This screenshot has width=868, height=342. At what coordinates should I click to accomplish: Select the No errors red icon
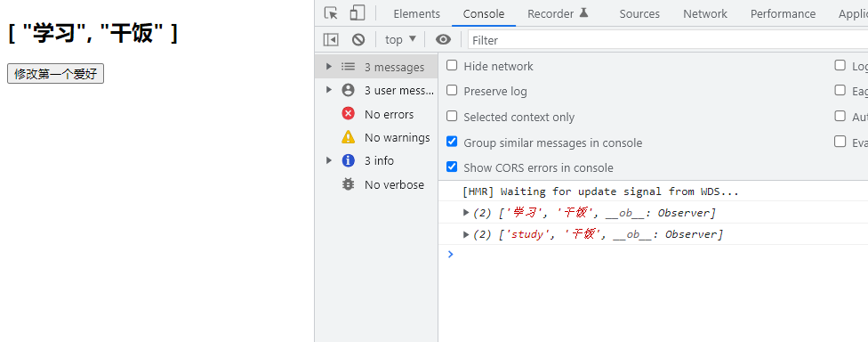[349, 114]
